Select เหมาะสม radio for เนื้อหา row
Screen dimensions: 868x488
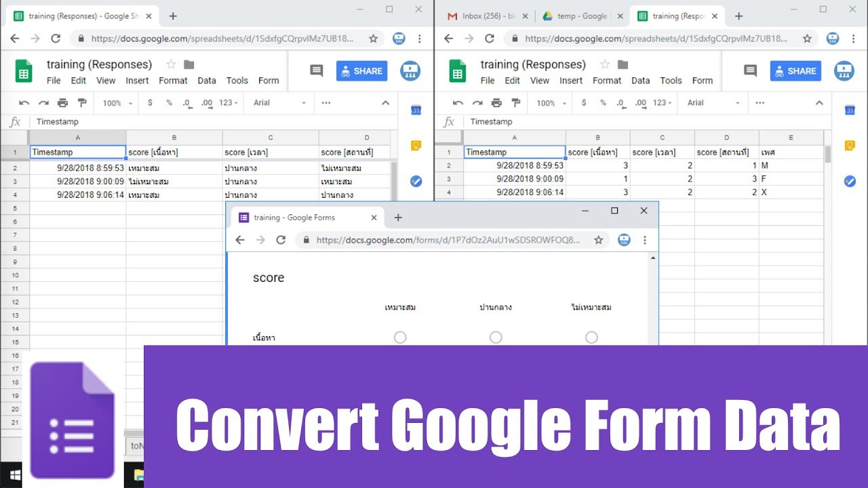pyautogui.click(x=400, y=337)
